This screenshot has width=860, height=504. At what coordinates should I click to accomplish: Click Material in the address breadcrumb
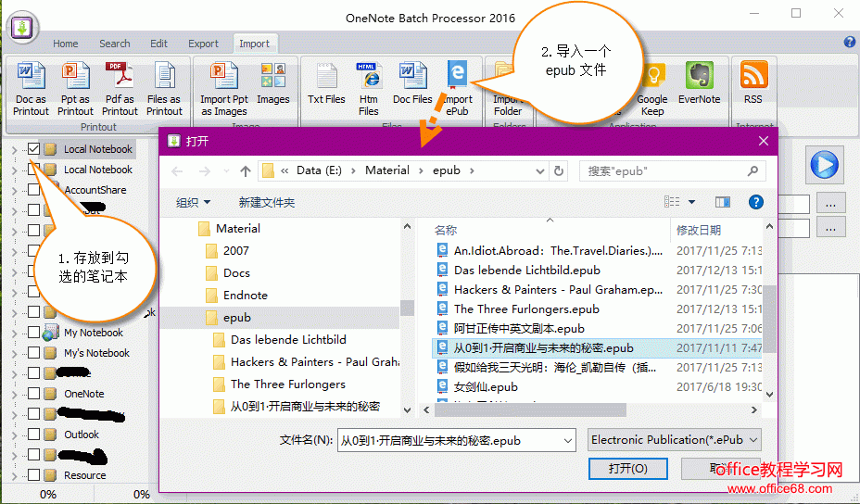coord(387,170)
